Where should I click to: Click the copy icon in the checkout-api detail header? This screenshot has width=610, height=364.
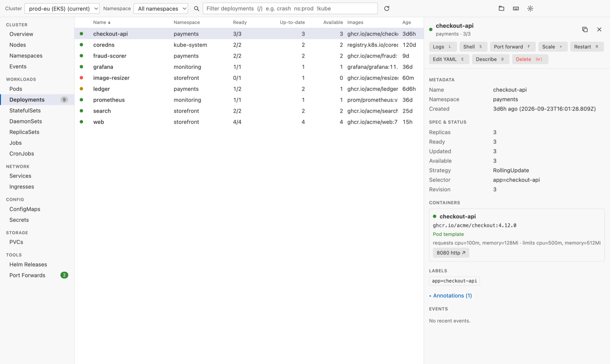pos(585,29)
